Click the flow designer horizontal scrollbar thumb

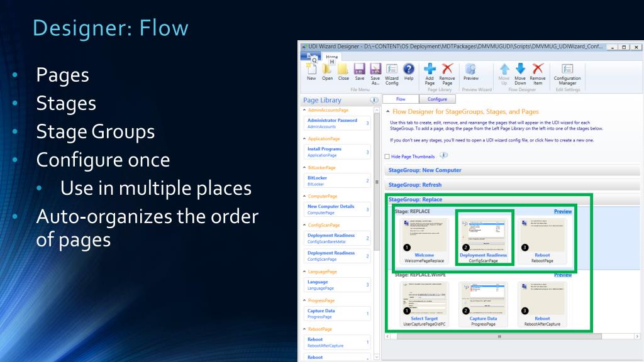click(499, 336)
